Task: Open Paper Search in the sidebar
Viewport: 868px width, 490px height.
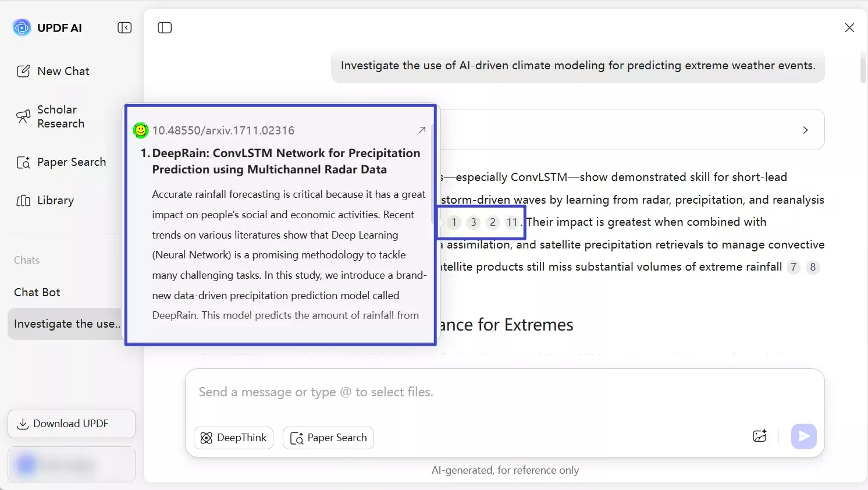Action: pyautogui.click(x=61, y=162)
